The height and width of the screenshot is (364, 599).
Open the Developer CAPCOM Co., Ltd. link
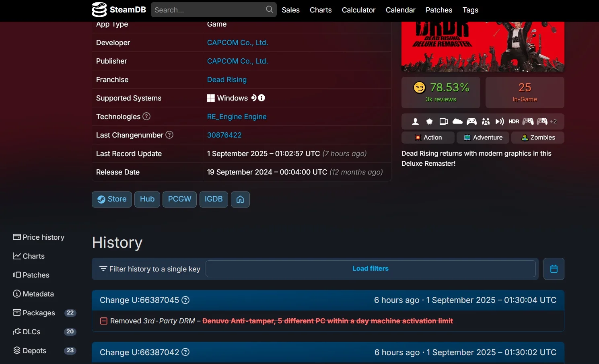point(237,43)
